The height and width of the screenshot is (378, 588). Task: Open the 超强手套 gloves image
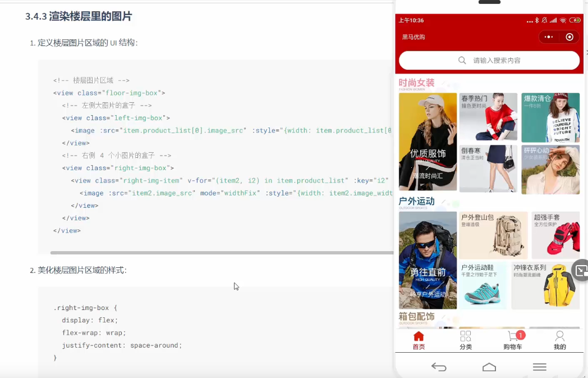[x=556, y=235]
